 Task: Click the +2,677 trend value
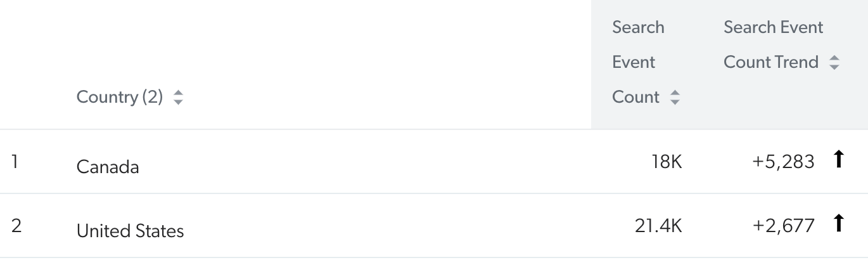[x=783, y=225]
